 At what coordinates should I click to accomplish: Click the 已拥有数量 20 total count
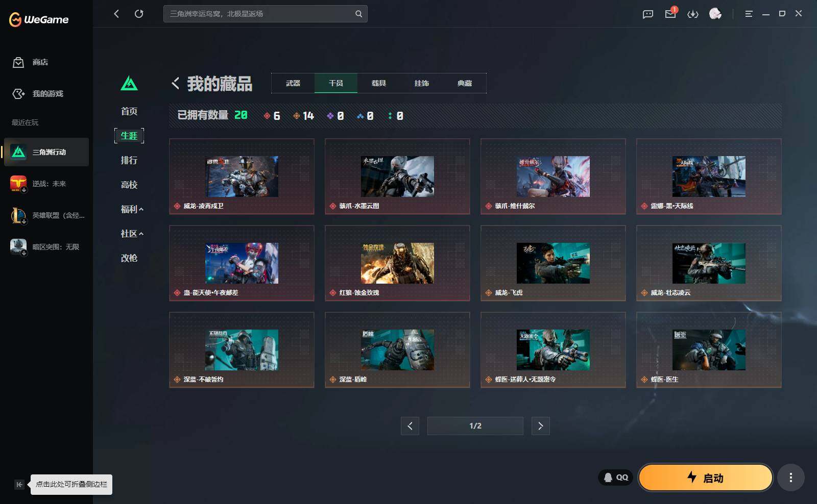click(212, 115)
